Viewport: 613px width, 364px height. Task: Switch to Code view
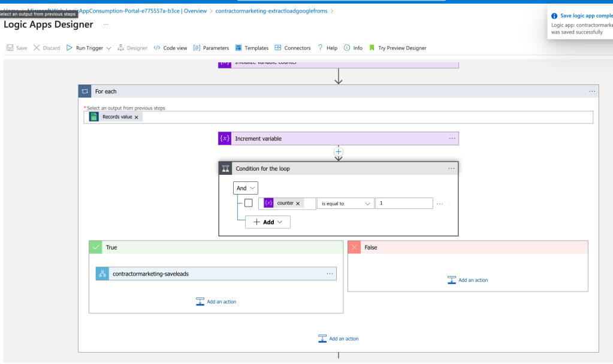pos(170,48)
